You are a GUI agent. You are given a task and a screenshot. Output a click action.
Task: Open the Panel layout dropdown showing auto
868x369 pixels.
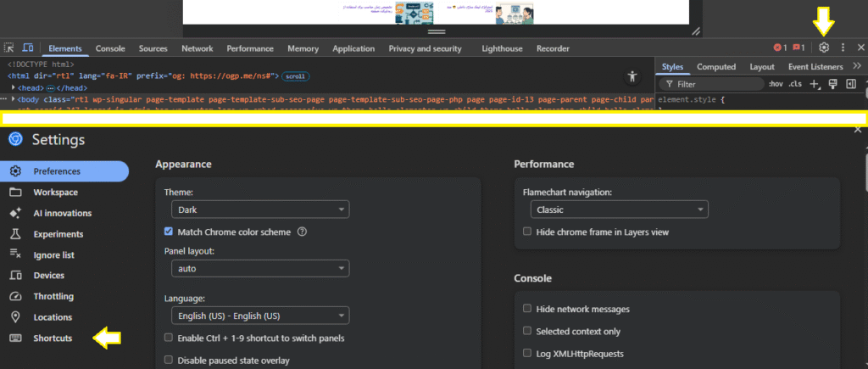(x=260, y=269)
